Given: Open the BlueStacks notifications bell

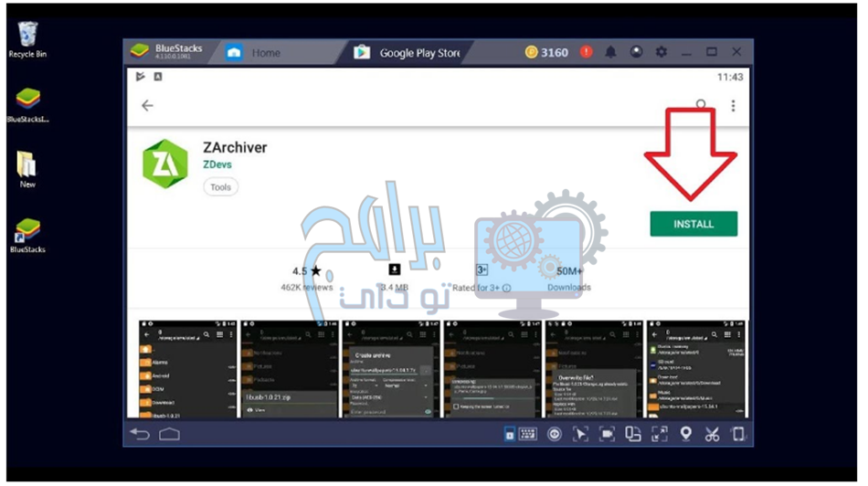Looking at the screenshot, I should 610,53.
